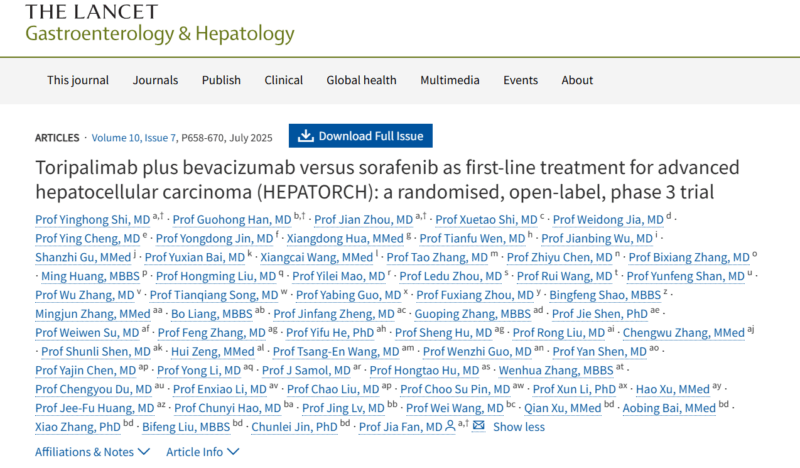The image size is (800, 468).
Task: Open author Ming Huang, MBBS
Action: [x=90, y=277]
